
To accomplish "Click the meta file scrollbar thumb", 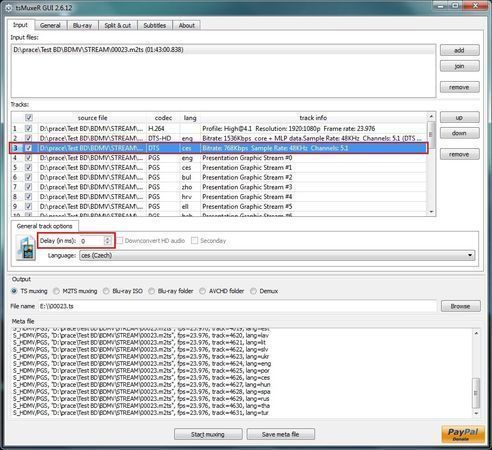I will point(476,393).
